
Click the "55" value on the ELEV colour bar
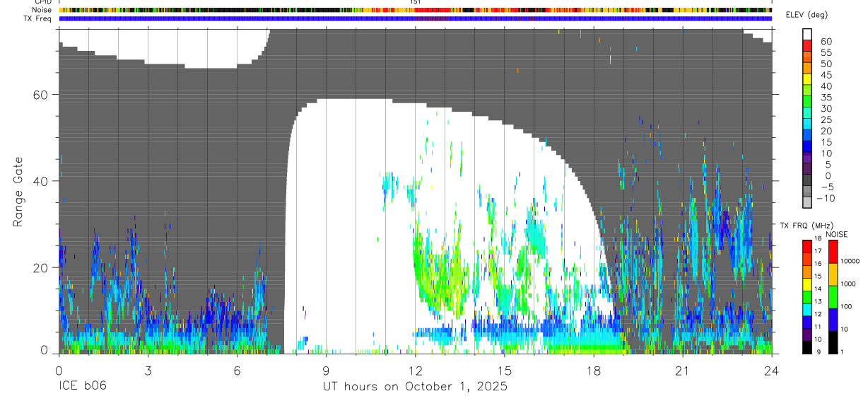[x=825, y=52]
